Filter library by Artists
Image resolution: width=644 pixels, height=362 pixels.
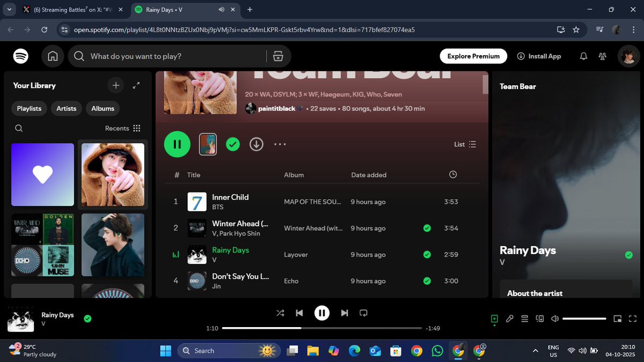point(67,108)
